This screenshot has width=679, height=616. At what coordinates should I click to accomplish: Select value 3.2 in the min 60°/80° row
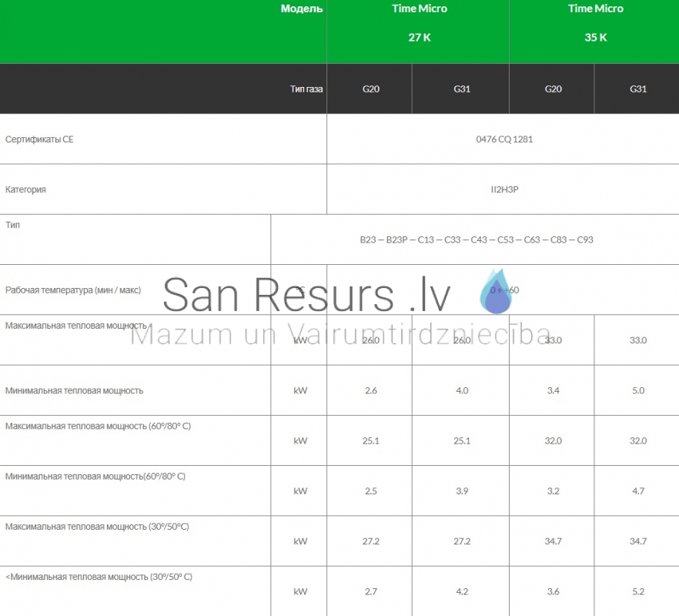click(x=553, y=490)
